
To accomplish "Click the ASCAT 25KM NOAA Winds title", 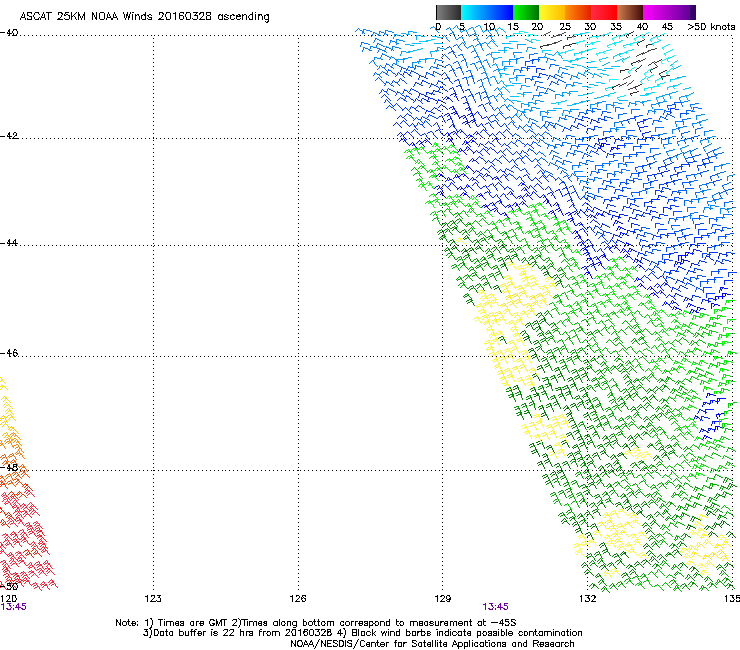I will [144, 17].
